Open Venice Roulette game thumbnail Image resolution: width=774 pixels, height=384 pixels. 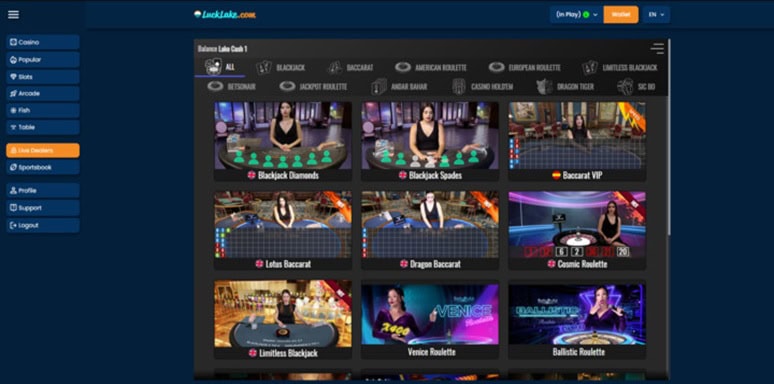(x=430, y=314)
